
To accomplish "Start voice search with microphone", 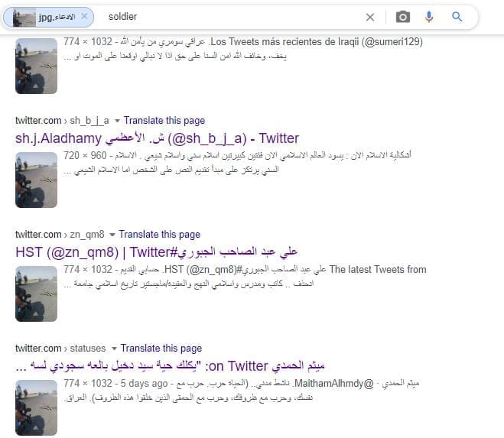I will point(429,17).
